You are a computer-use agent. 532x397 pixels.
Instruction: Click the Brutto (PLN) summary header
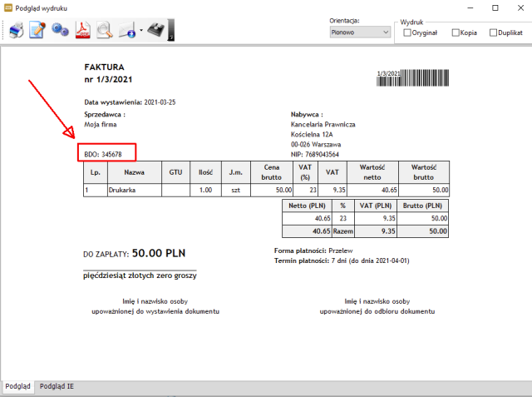(x=422, y=206)
